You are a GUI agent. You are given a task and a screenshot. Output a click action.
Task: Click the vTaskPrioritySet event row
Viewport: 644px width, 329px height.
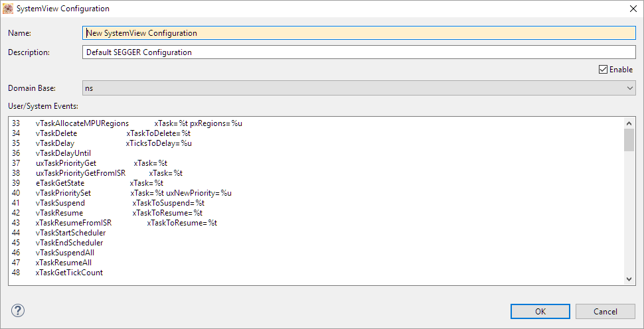[x=63, y=193]
